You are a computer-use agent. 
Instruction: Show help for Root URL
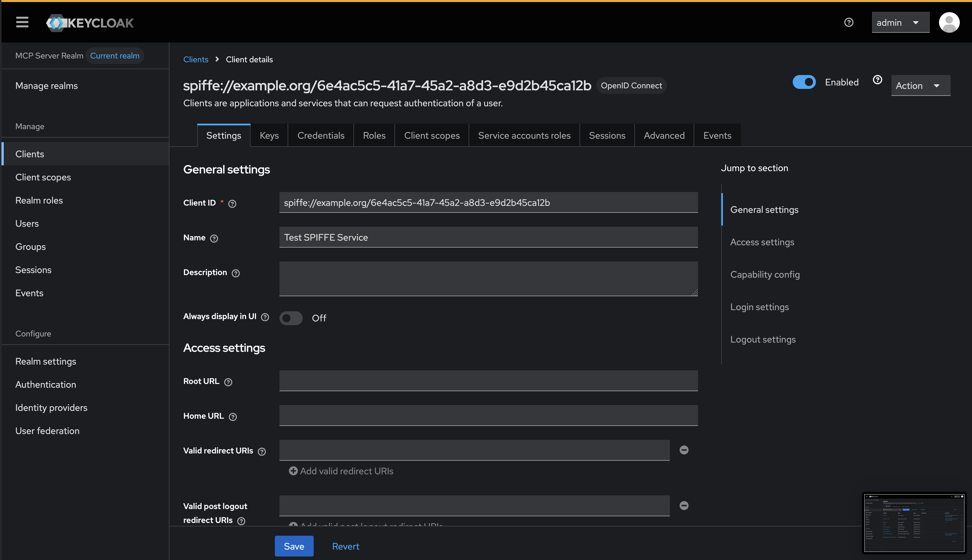tap(228, 382)
